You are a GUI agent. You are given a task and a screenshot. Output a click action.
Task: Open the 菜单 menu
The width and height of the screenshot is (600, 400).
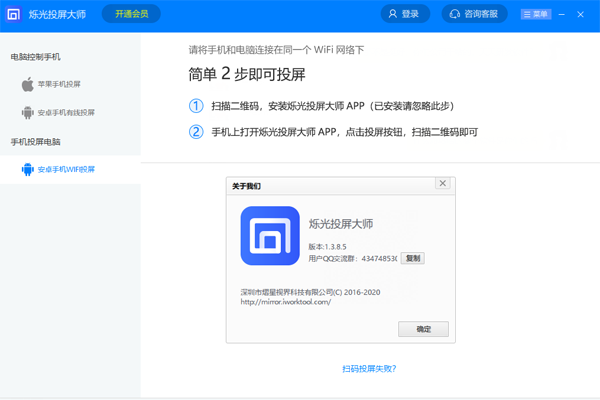pos(536,15)
